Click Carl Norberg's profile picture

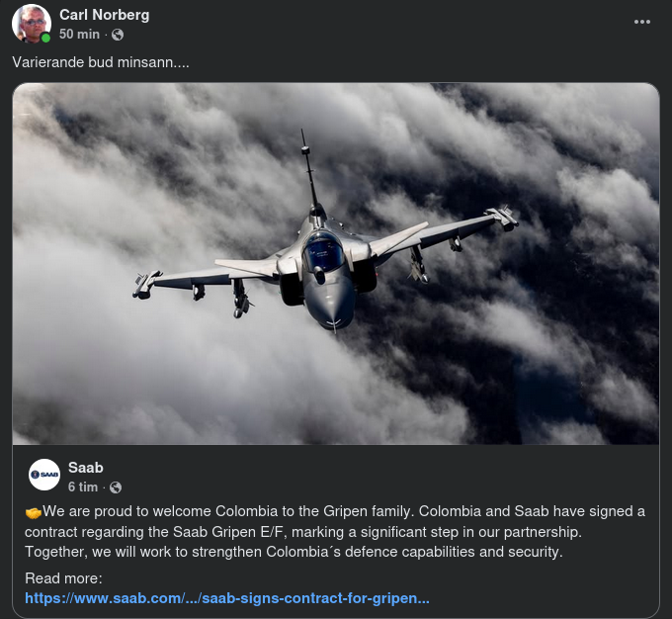point(32,24)
